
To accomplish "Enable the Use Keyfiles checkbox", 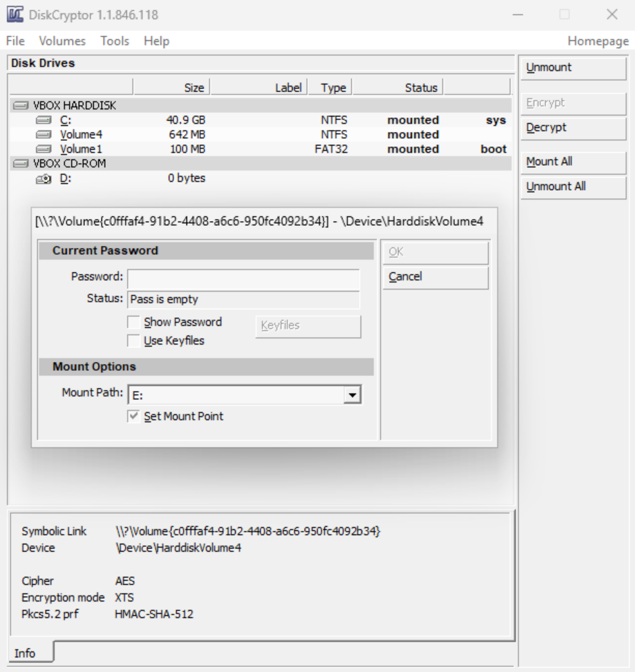I will tap(133, 340).
